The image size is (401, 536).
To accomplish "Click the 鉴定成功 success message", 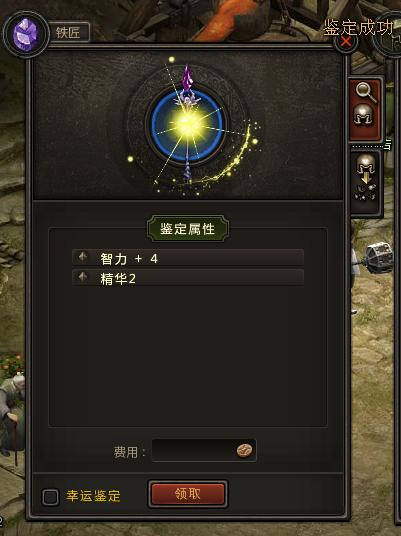I will point(358,27).
